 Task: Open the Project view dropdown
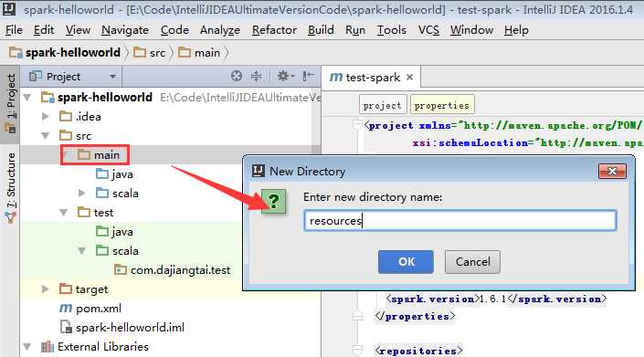tap(112, 77)
